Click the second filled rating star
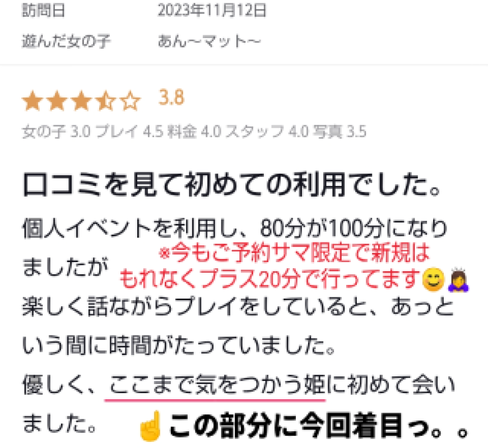 click(x=57, y=100)
